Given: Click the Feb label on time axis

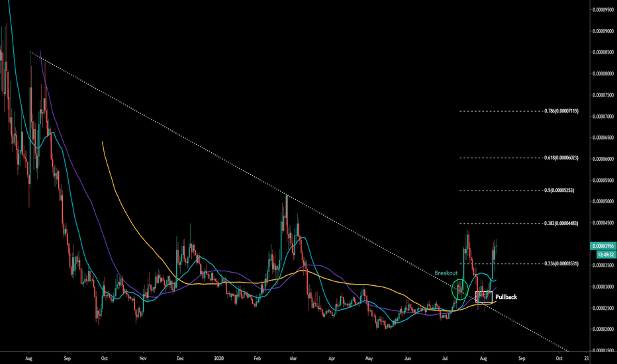Looking at the screenshot, I should click(x=258, y=359).
